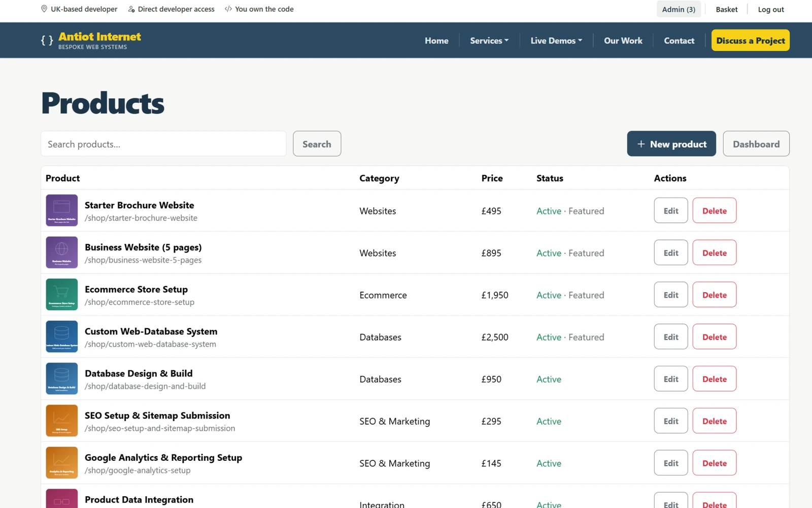812x508 pixels.
Task: Edit Starter Brochure Website product
Action: click(x=671, y=210)
